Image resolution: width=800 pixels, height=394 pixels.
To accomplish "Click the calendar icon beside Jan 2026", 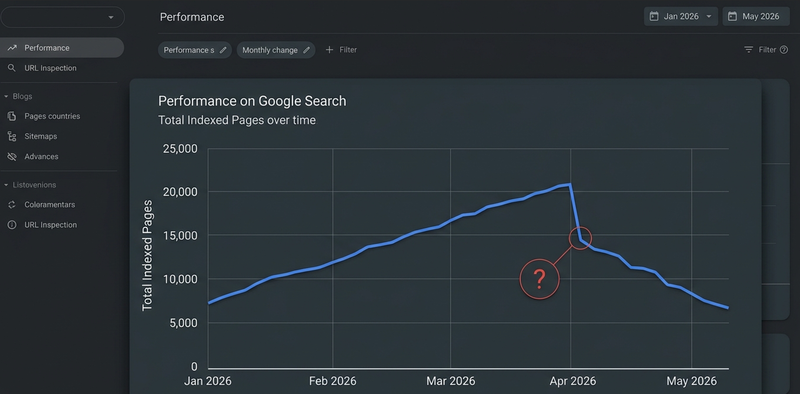I will (654, 16).
